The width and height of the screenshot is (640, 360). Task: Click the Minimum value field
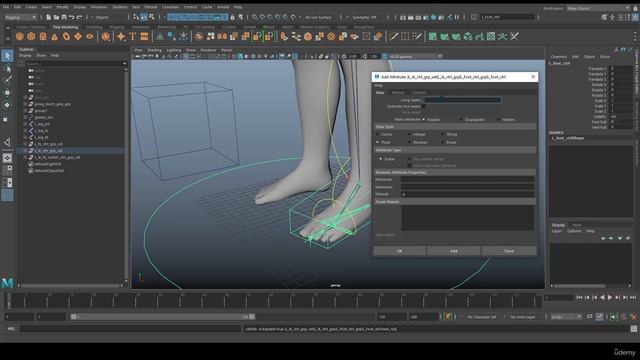pyautogui.click(x=468, y=179)
